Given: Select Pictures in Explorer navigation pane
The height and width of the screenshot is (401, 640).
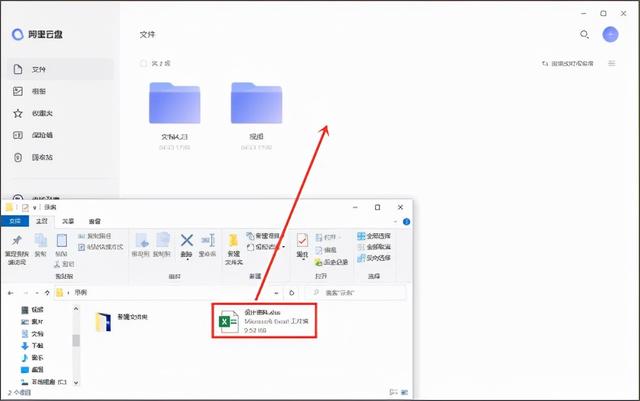Looking at the screenshot, I should pyautogui.click(x=33, y=322).
